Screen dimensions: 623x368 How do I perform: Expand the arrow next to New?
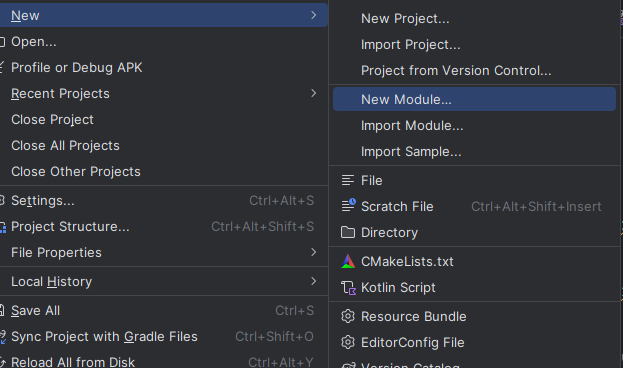coord(313,15)
